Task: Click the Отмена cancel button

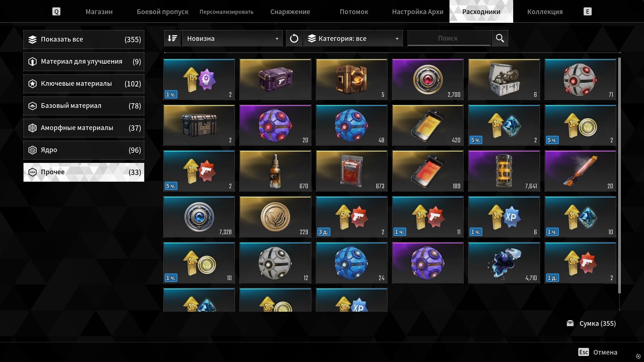Action: tap(598, 352)
